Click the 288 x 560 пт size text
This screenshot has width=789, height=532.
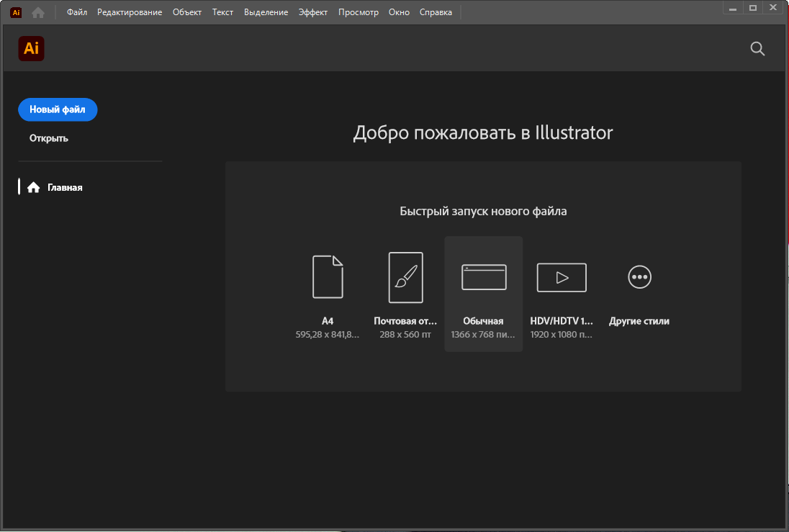click(x=405, y=334)
